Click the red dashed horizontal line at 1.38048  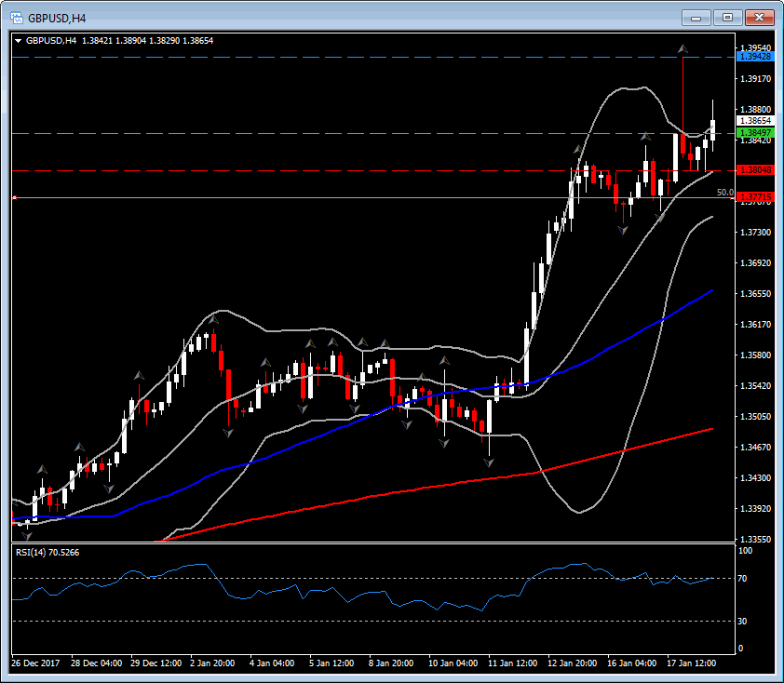[372, 171]
